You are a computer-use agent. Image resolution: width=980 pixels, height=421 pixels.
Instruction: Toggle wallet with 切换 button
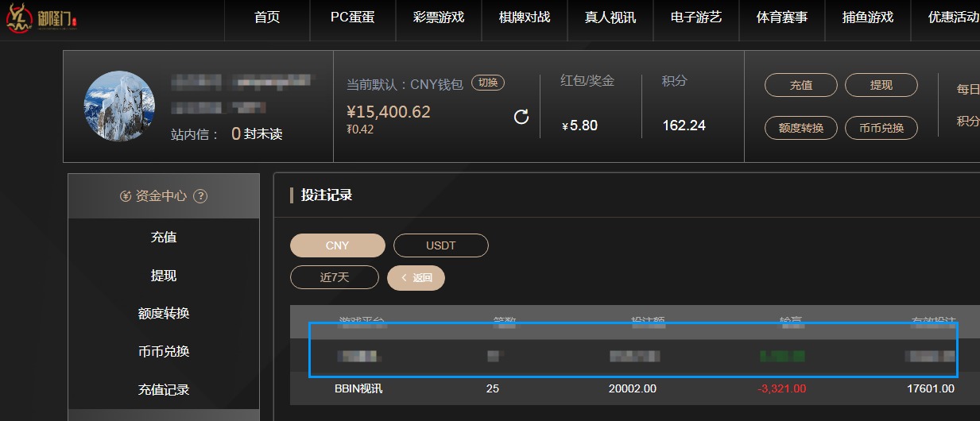488,83
